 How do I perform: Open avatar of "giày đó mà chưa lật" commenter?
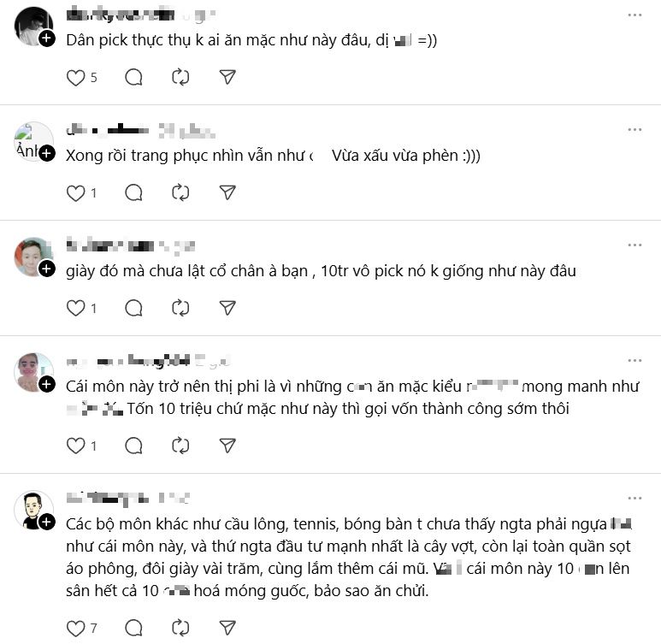34,257
